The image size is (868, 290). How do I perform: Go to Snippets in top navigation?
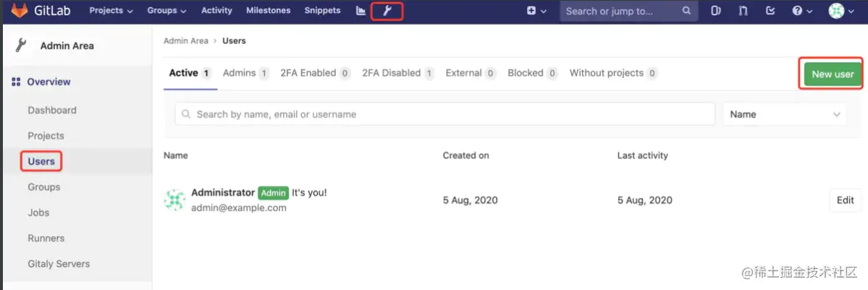coord(322,11)
